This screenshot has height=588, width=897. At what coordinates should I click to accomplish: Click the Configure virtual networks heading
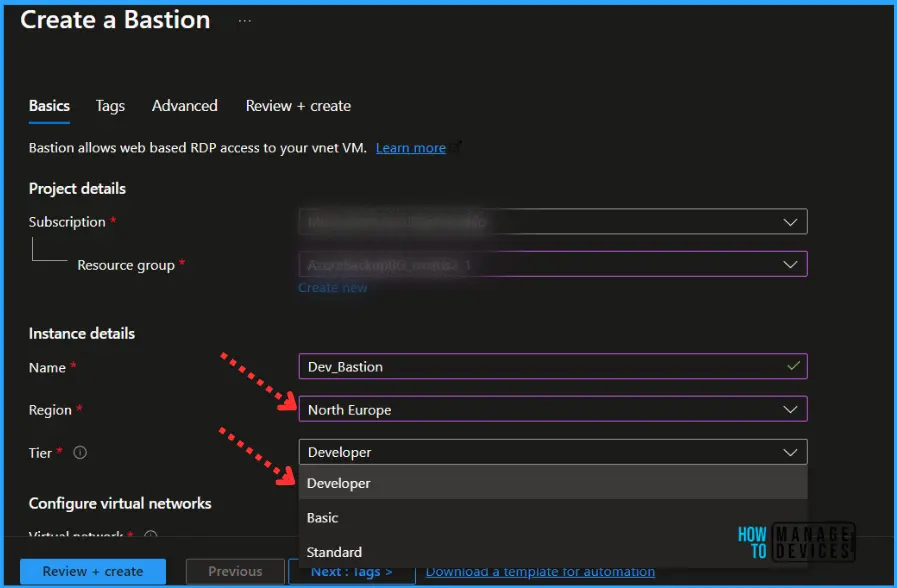(x=120, y=503)
